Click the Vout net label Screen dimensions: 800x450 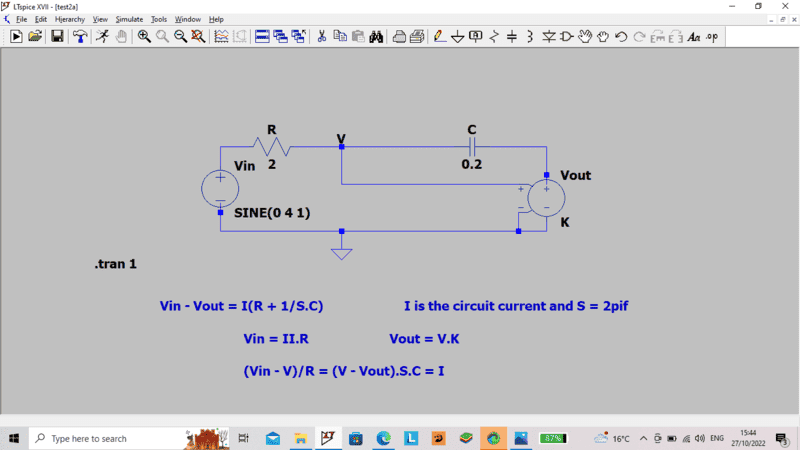pos(576,175)
